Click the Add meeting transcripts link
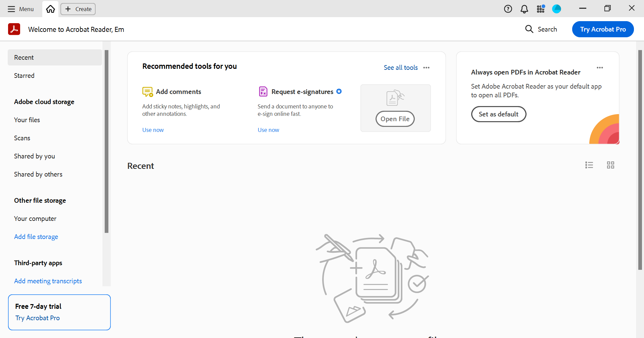Image resolution: width=644 pixels, height=338 pixels. pos(48,281)
